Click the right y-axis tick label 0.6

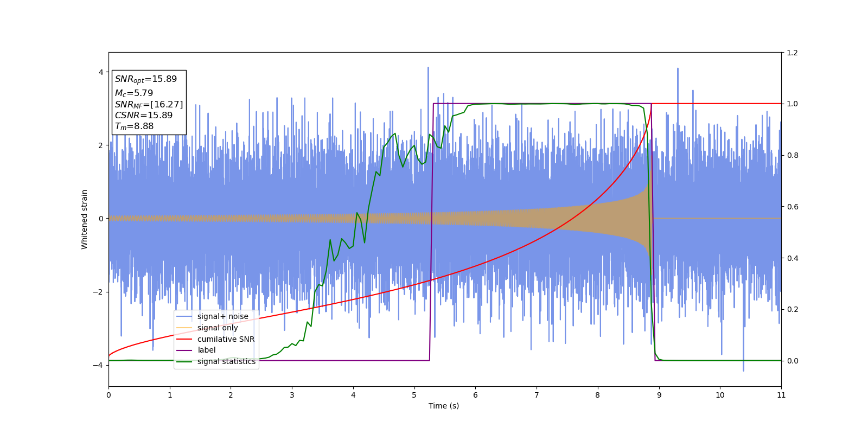(792, 207)
